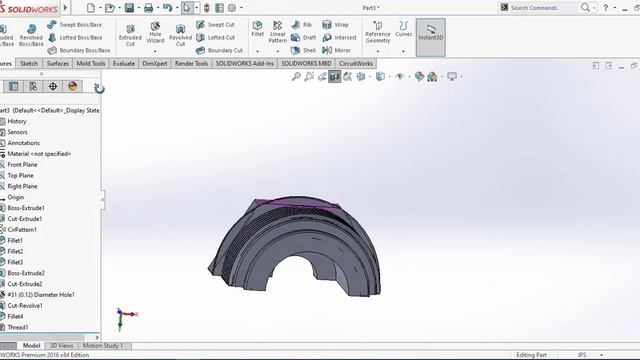Select the Cut-Revolve1 feature
This screenshot has width=640, height=360.
tap(24, 305)
